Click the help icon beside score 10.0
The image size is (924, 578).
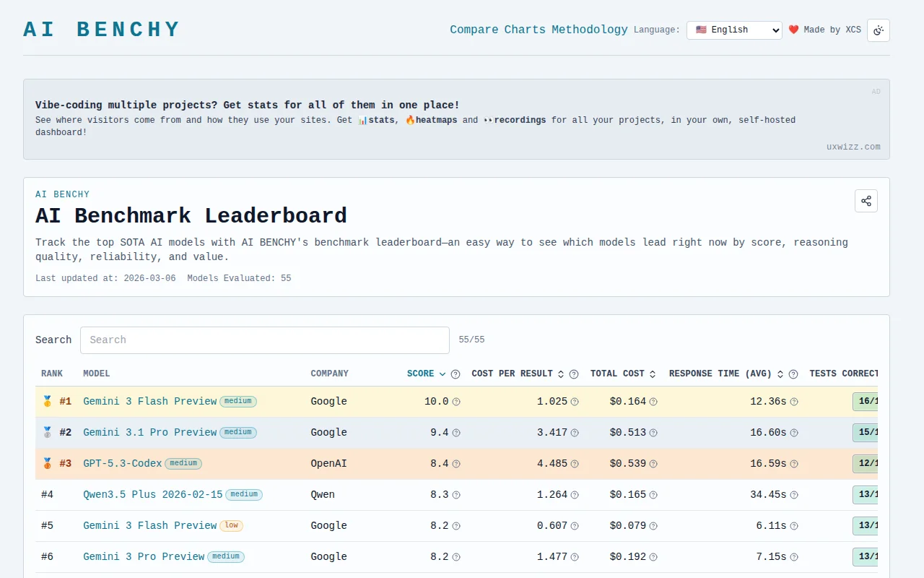click(456, 402)
